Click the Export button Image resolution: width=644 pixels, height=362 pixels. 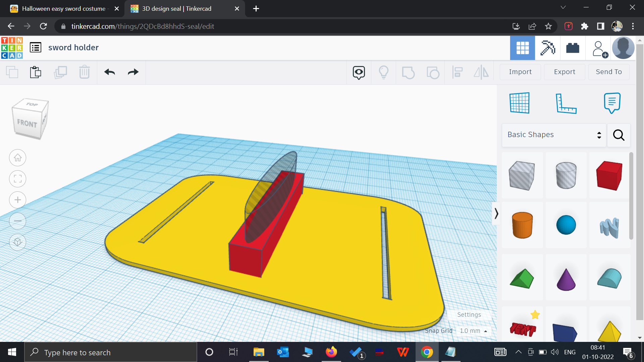click(x=565, y=72)
